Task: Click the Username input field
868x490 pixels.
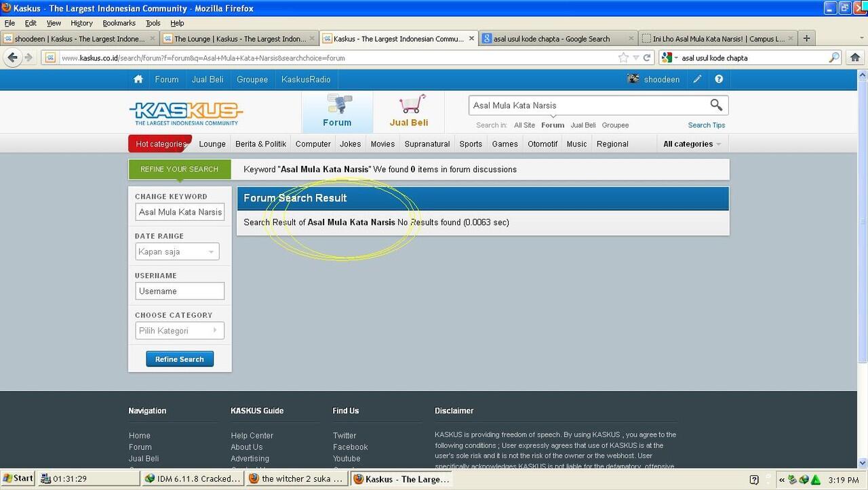Action: click(180, 291)
